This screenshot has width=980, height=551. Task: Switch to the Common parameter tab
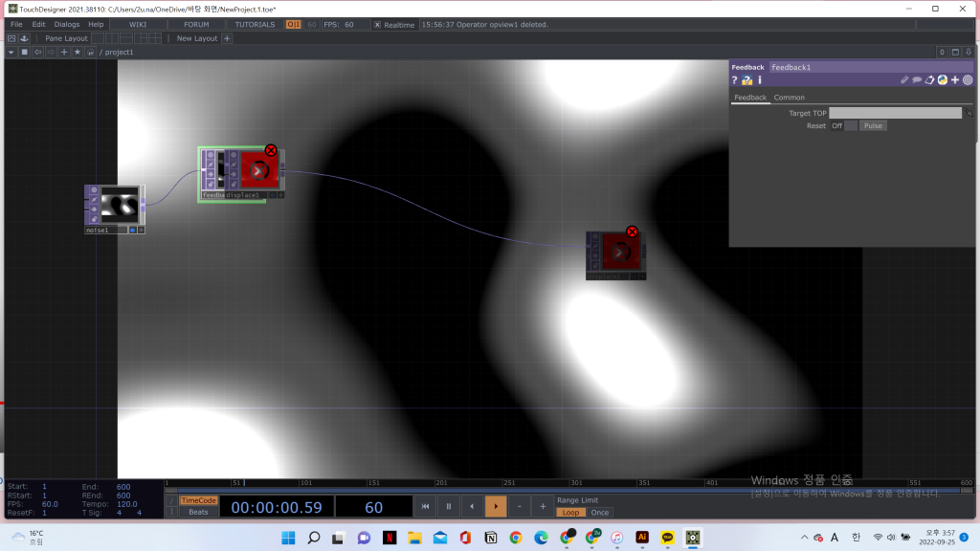click(789, 98)
